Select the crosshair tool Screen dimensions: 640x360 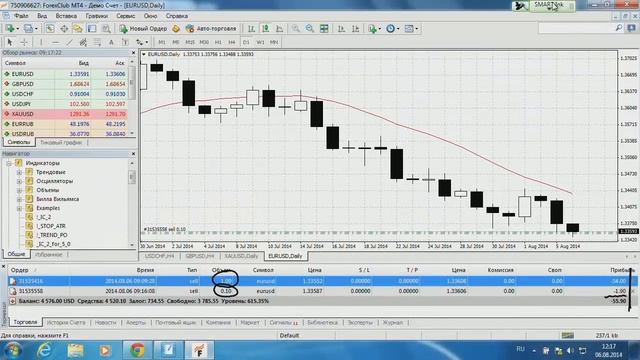(24, 42)
